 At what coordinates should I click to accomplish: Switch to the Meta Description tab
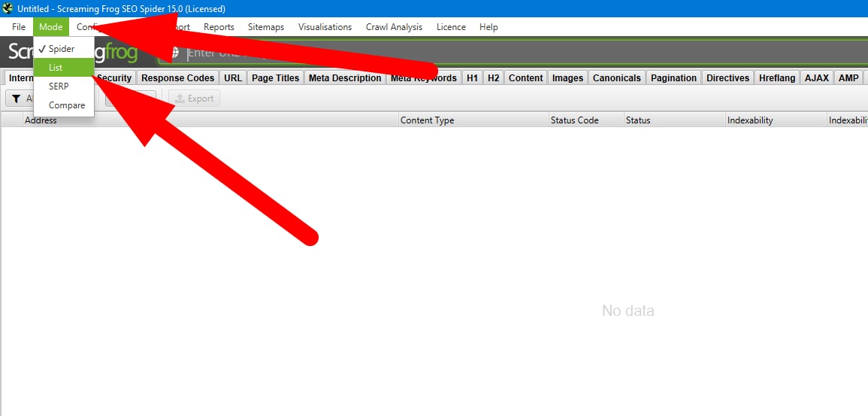pos(345,78)
